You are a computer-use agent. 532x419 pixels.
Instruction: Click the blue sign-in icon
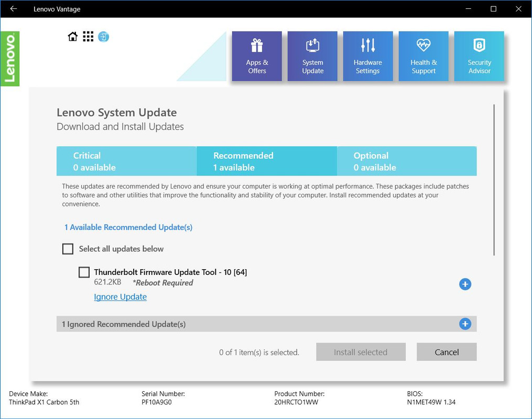pyautogui.click(x=103, y=37)
